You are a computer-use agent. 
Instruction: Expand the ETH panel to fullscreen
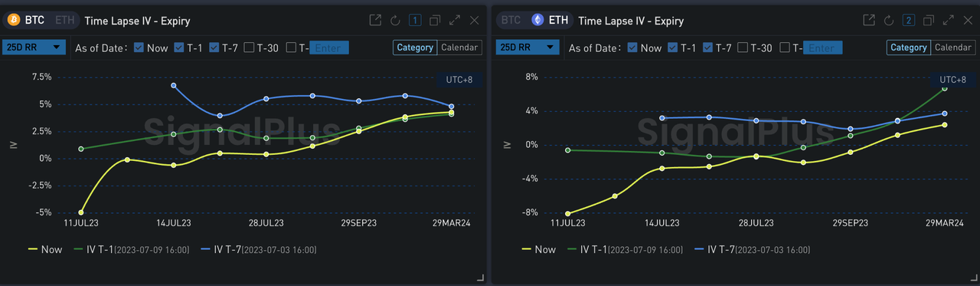coord(949,21)
